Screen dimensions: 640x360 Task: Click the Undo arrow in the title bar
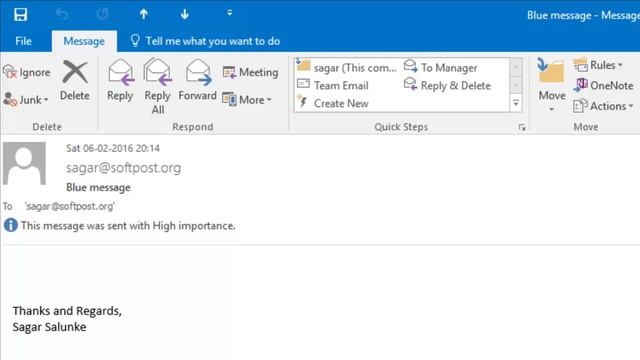62,15
